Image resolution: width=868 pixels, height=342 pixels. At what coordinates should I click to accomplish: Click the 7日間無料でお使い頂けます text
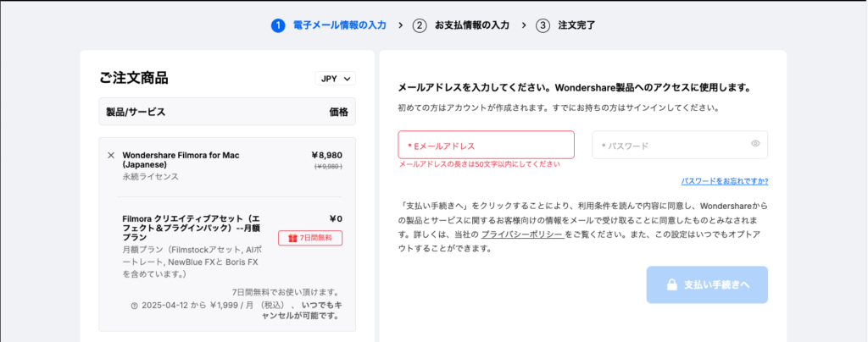tap(286, 292)
